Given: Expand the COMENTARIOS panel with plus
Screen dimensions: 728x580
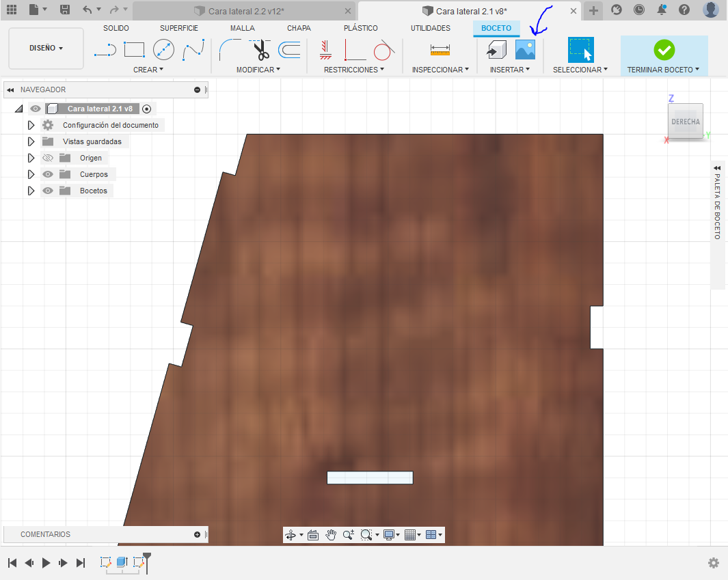Looking at the screenshot, I should click(198, 534).
